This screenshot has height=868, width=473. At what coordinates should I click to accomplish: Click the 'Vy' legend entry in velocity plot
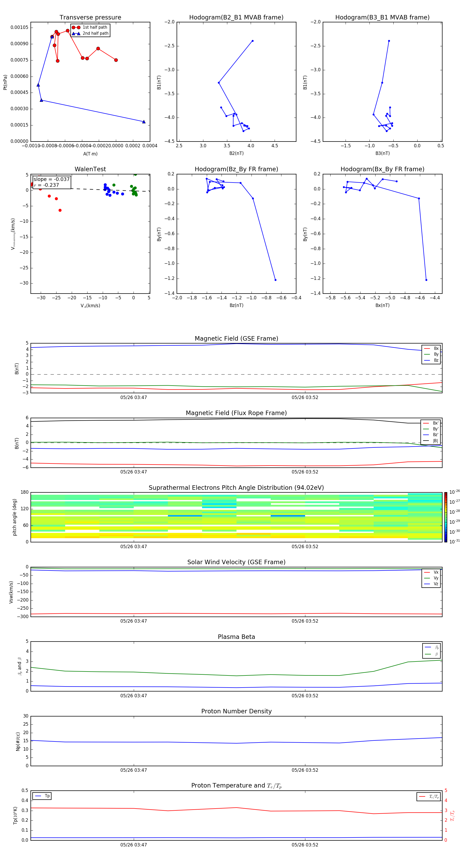coord(431,578)
